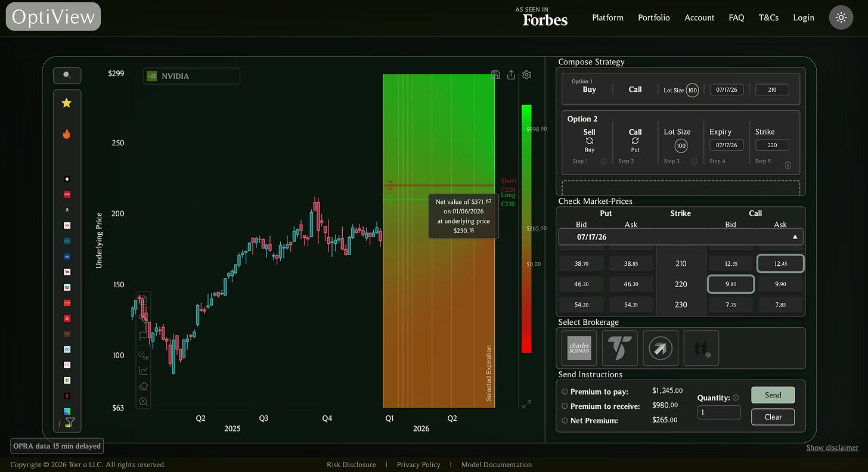This screenshot has height=472, width=868.
Task: Open Model Documentation link
Action: click(x=495, y=465)
